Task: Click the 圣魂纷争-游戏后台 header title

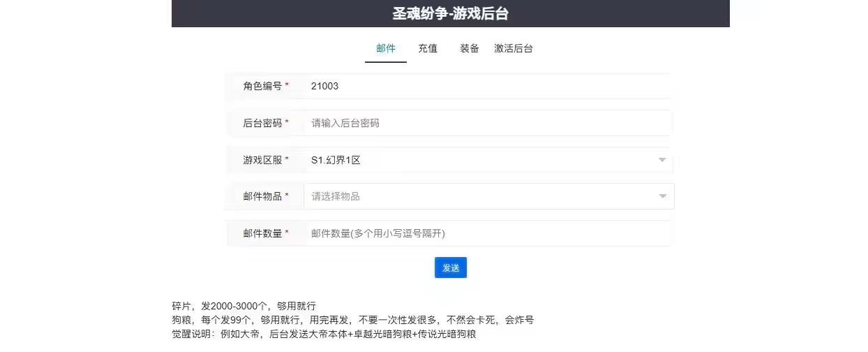Action: pos(450,13)
